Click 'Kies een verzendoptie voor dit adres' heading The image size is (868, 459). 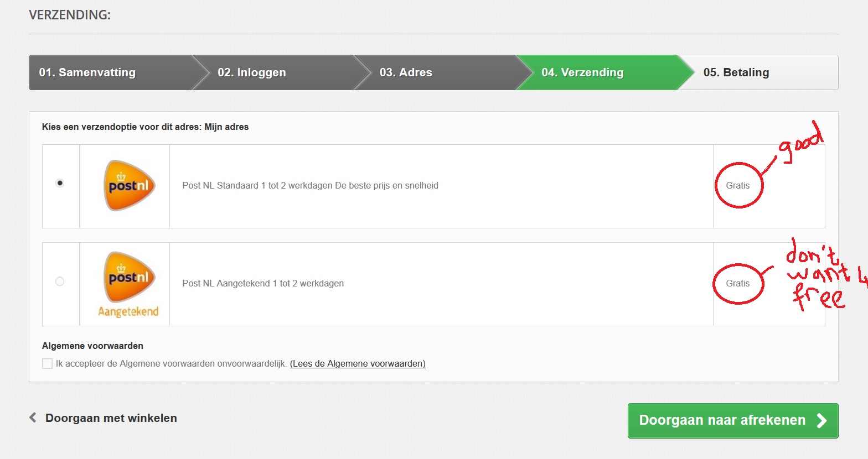[122, 127]
